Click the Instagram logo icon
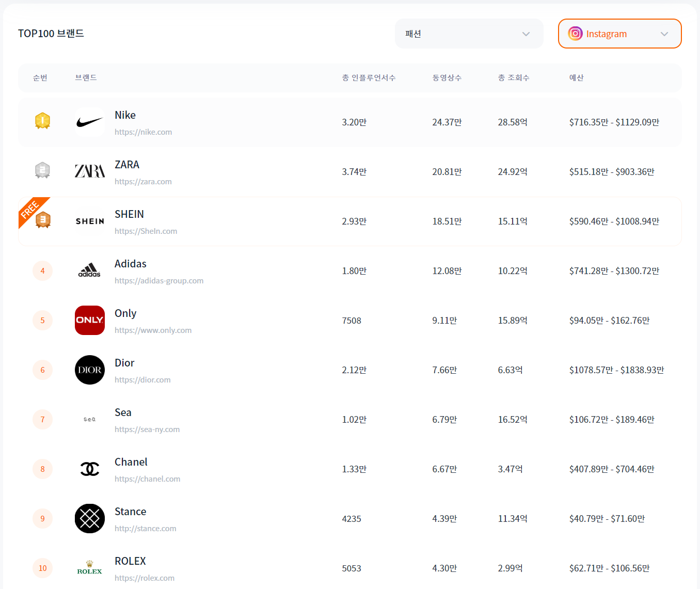Image resolution: width=700 pixels, height=589 pixels. coord(575,34)
